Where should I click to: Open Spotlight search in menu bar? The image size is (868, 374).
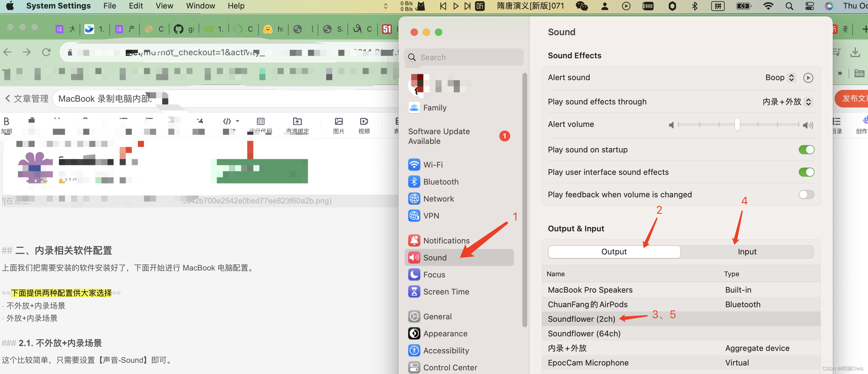[789, 6]
